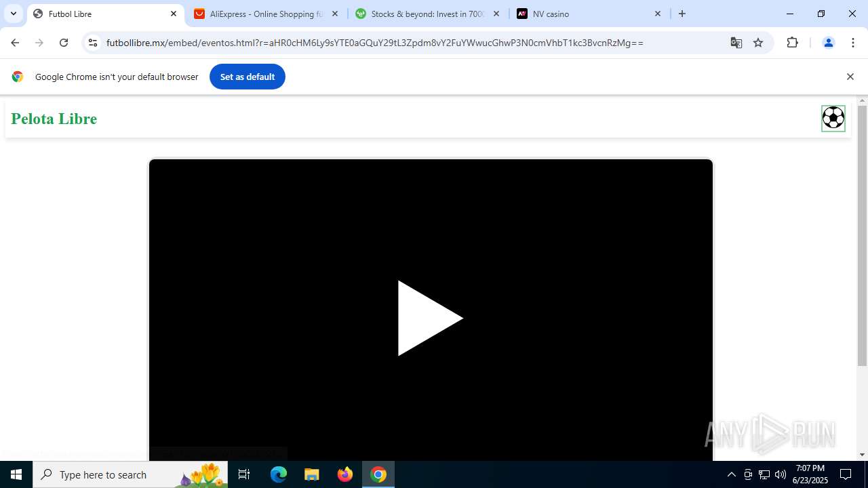Launch Firefox from the taskbar

(x=345, y=474)
